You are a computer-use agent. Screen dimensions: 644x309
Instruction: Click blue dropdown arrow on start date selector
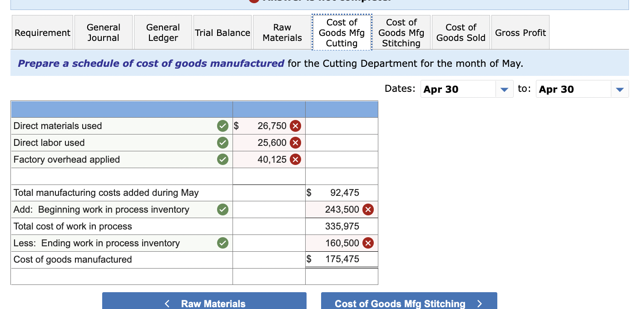(x=504, y=89)
